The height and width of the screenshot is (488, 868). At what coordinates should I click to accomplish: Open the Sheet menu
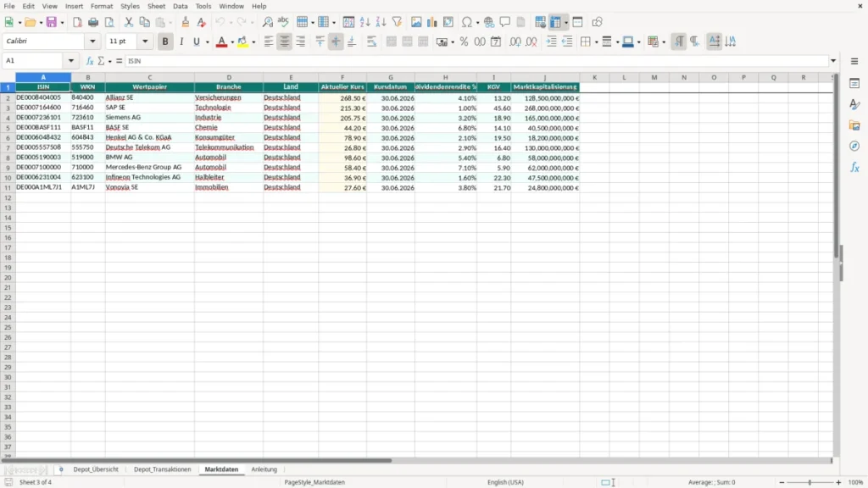tap(156, 6)
